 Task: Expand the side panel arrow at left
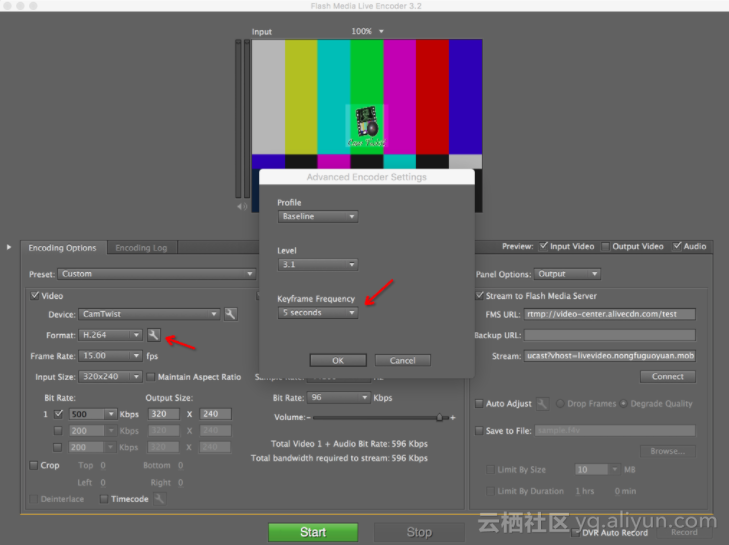(x=9, y=247)
